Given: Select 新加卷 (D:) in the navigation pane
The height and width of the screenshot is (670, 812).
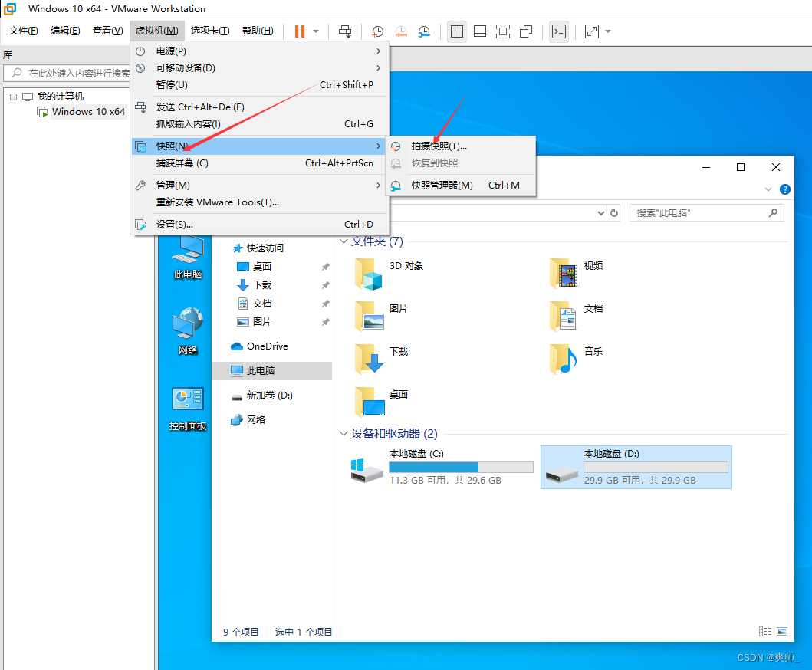Looking at the screenshot, I should pyautogui.click(x=269, y=396).
